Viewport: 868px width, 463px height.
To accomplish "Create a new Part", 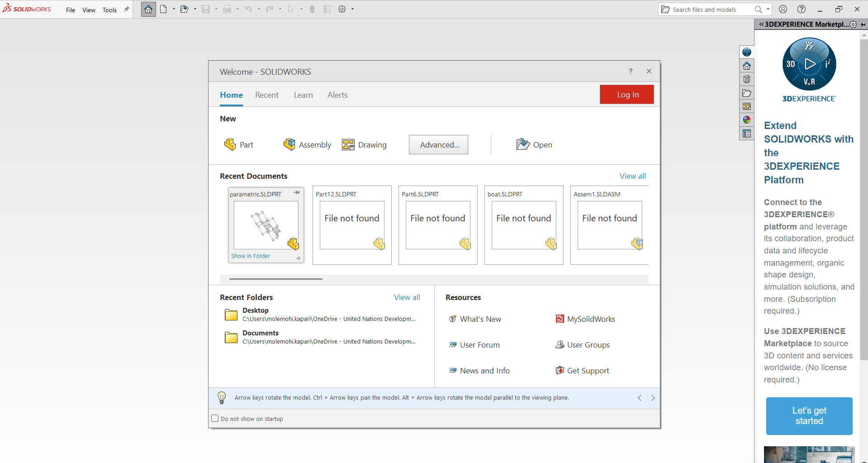I will pyautogui.click(x=238, y=145).
